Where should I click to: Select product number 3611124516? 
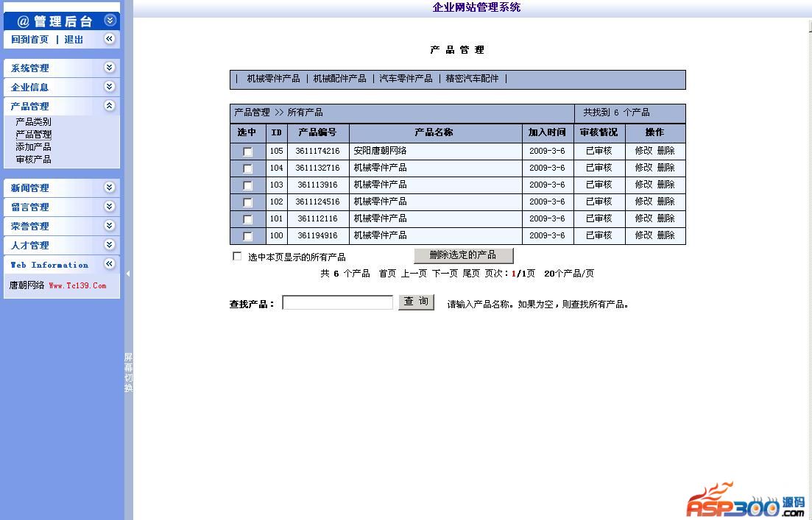[317, 202]
